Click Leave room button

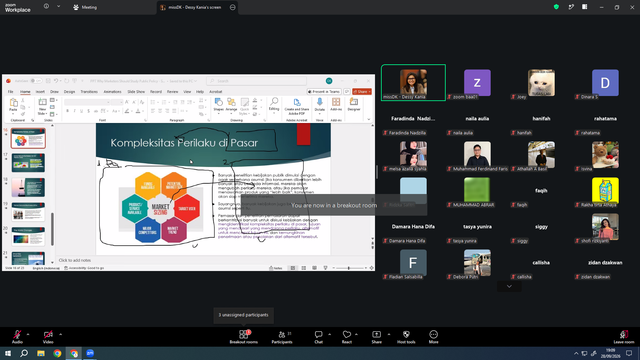click(624, 336)
